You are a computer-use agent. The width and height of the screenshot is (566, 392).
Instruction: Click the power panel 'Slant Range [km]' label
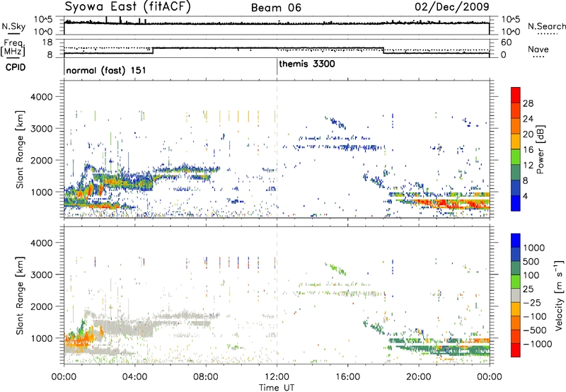pyautogui.click(x=19, y=149)
